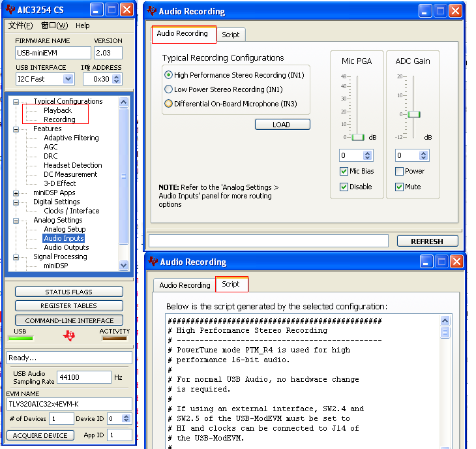Click the ADC Gain value stepper arrows

pos(423,155)
